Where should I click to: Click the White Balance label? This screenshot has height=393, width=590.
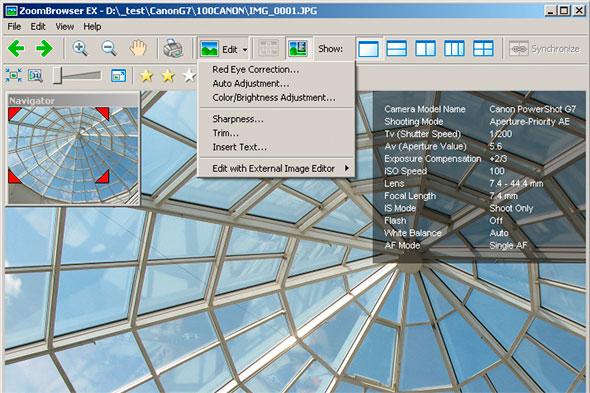(412, 233)
